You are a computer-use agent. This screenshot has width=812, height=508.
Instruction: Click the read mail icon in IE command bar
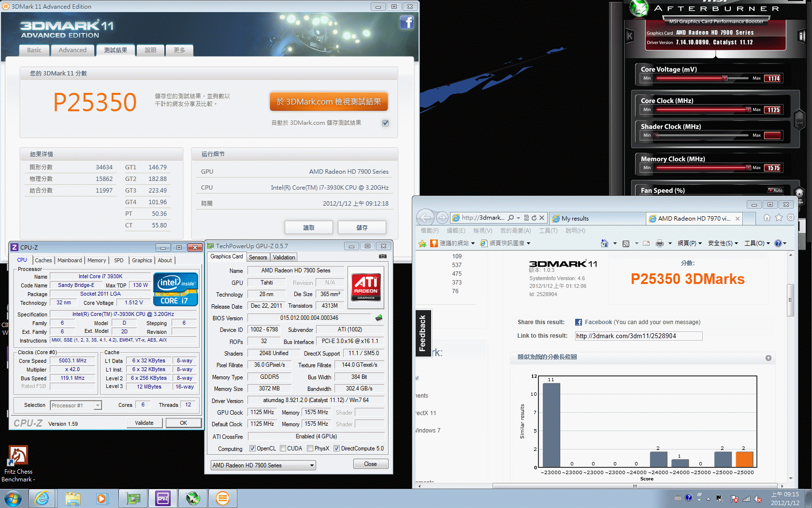click(646, 243)
